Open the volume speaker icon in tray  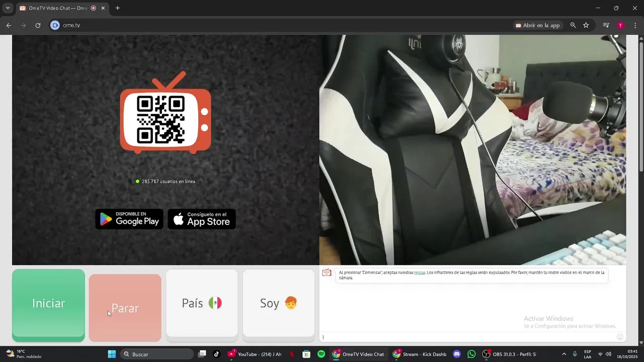coord(609,354)
